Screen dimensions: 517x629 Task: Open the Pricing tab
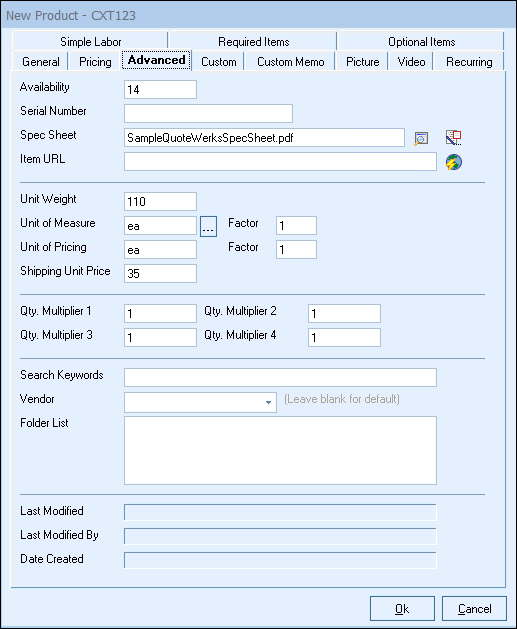pyautogui.click(x=95, y=62)
